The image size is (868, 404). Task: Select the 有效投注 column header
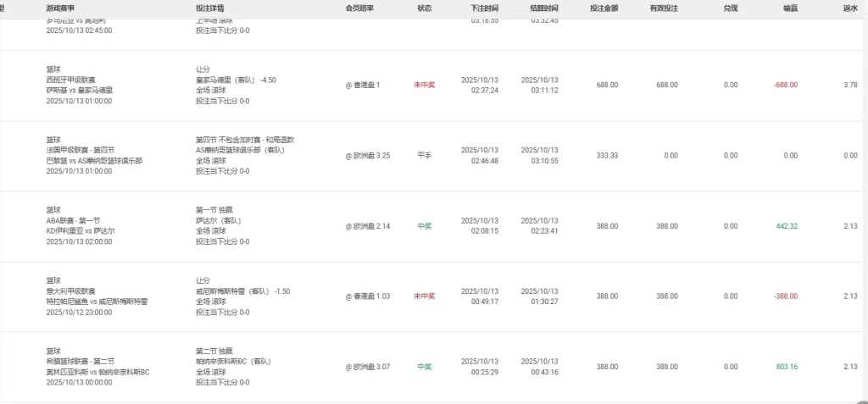click(x=664, y=8)
